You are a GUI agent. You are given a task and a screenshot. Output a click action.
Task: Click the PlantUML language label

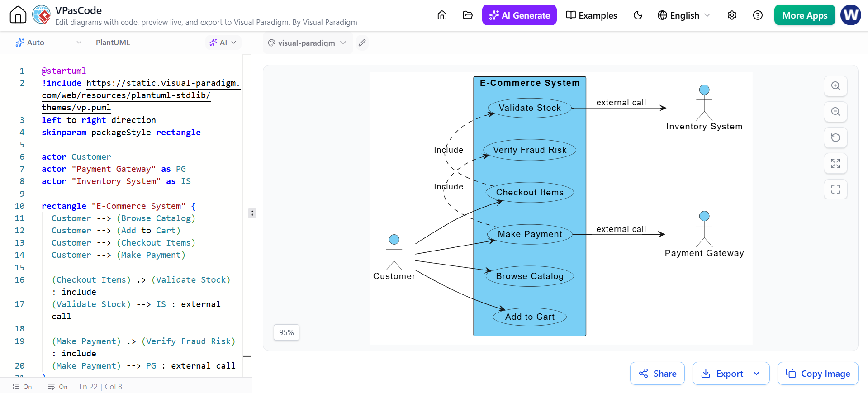(113, 43)
